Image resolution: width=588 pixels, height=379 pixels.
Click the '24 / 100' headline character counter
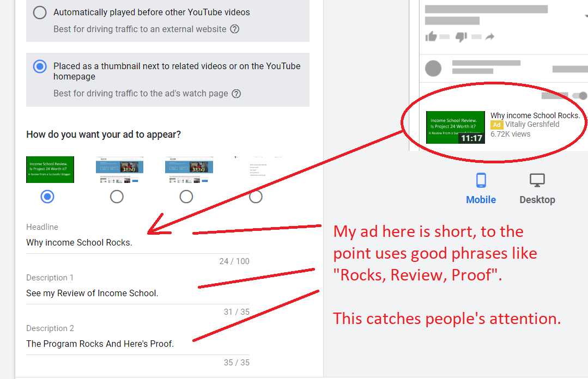[x=234, y=261]
